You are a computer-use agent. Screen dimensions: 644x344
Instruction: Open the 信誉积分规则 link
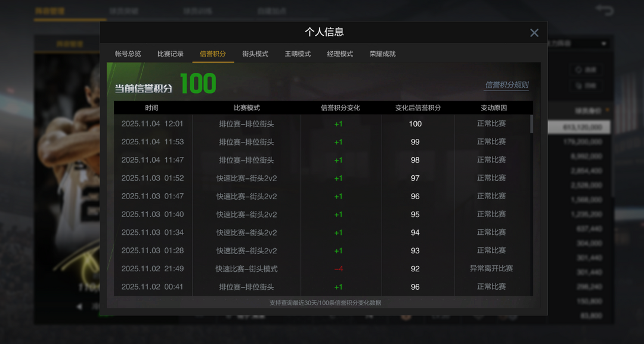pos(507,85)
